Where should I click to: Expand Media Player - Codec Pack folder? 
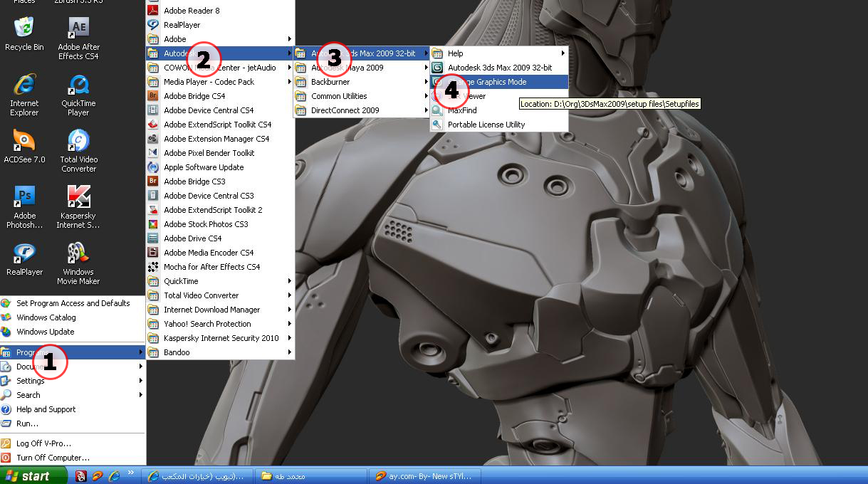[220, 82]
